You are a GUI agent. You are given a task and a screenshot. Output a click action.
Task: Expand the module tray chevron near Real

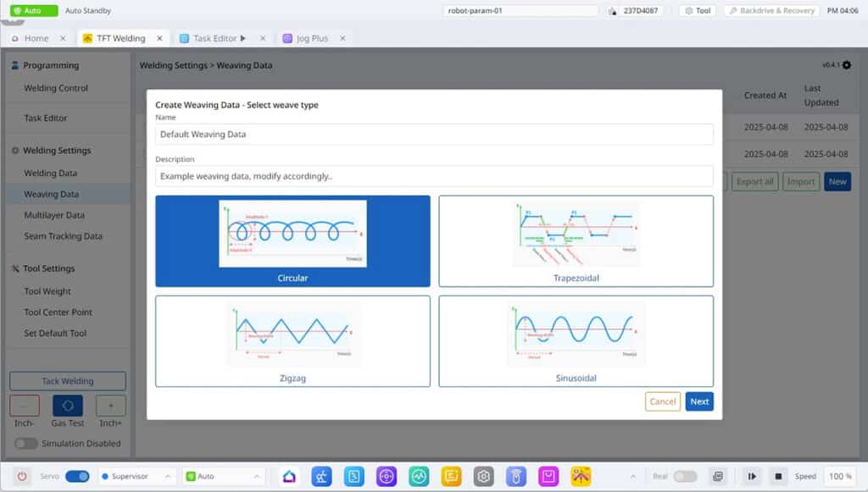[632, 476]
